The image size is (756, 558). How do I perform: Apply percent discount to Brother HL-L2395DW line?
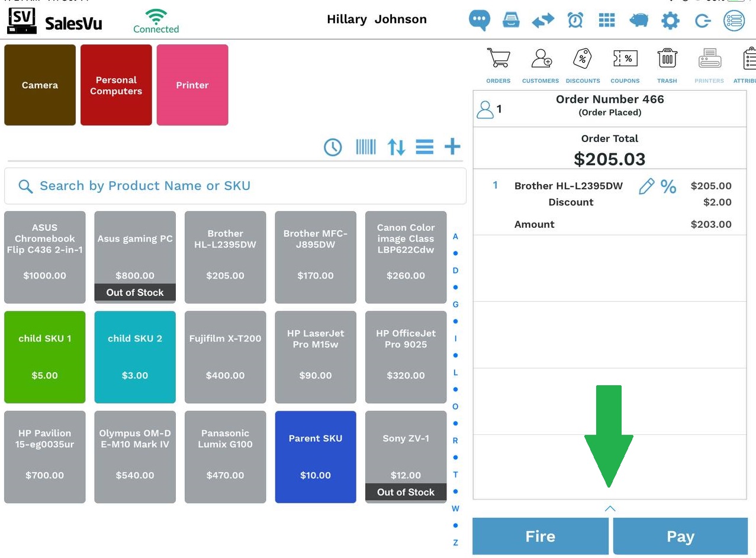668,186
